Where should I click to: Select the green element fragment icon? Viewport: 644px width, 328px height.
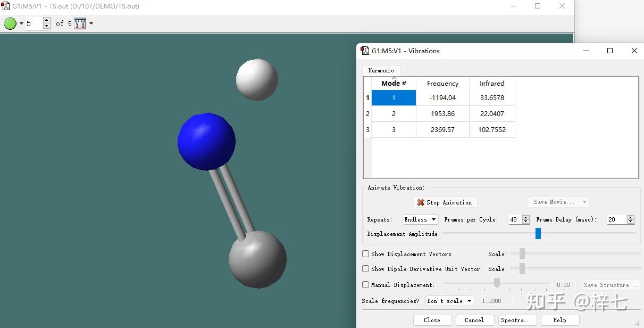[10, 23]
